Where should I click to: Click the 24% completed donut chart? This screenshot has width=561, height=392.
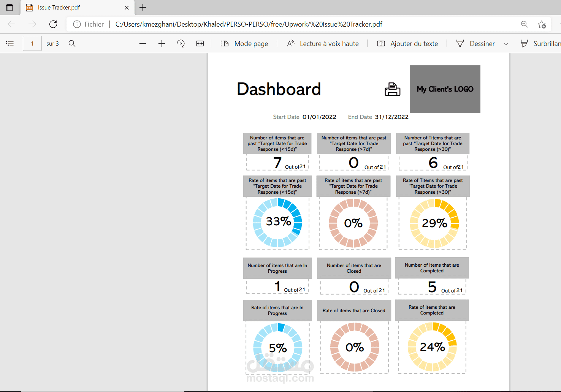(x=432, y=347)
